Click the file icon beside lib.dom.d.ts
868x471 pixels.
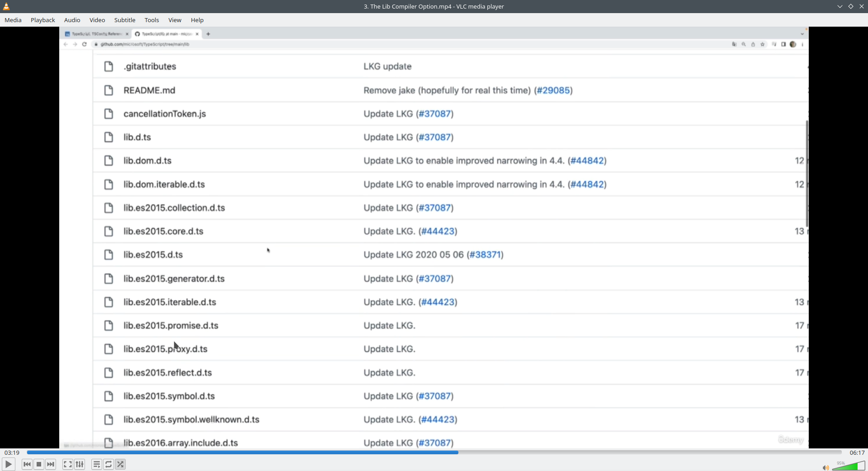(x=108, y=161)
